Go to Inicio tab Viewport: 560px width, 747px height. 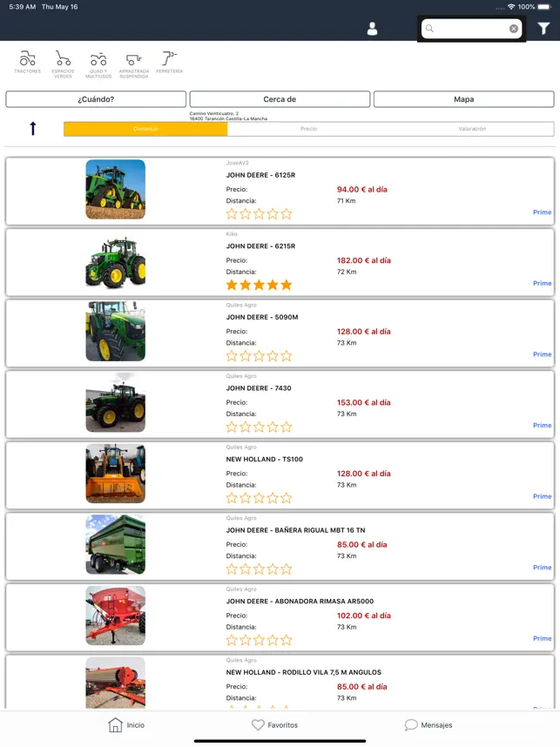(x=126, y=724)
